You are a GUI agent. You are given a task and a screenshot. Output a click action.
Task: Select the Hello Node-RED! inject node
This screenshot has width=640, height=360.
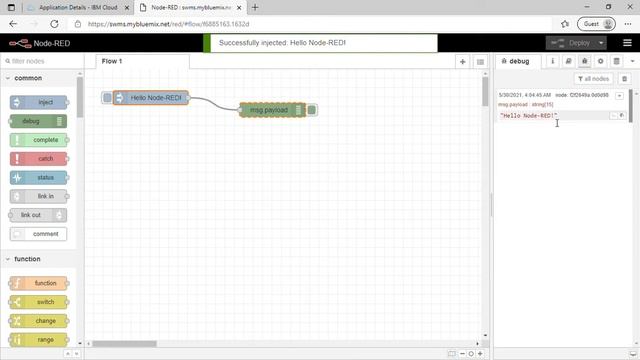[151, 98]
